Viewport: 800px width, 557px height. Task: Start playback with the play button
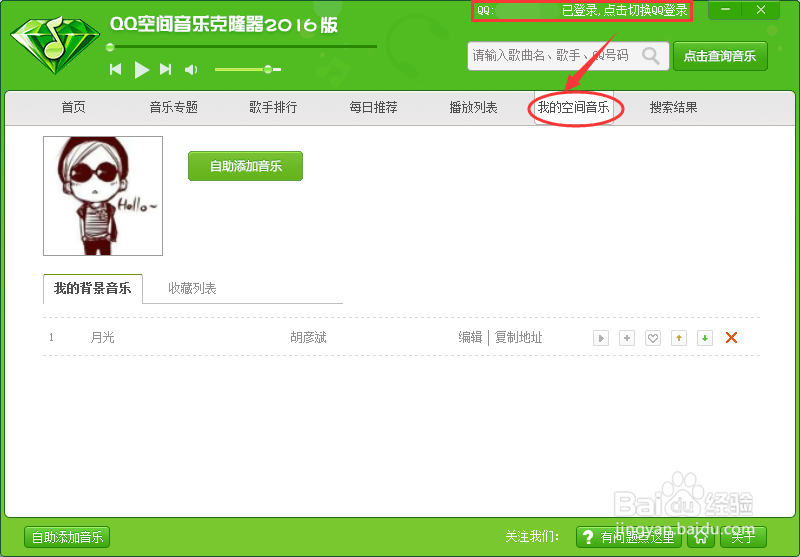click(x=141, y=69)
